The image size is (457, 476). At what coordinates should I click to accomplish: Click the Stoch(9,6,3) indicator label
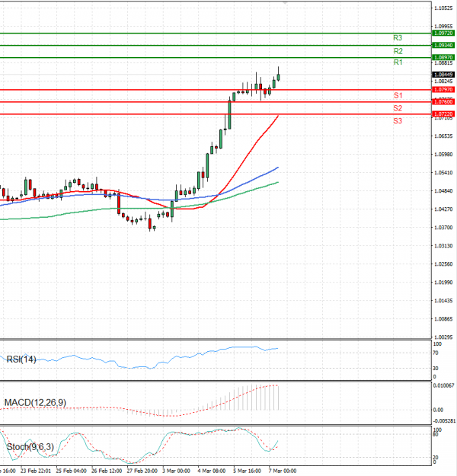point(30,447)
